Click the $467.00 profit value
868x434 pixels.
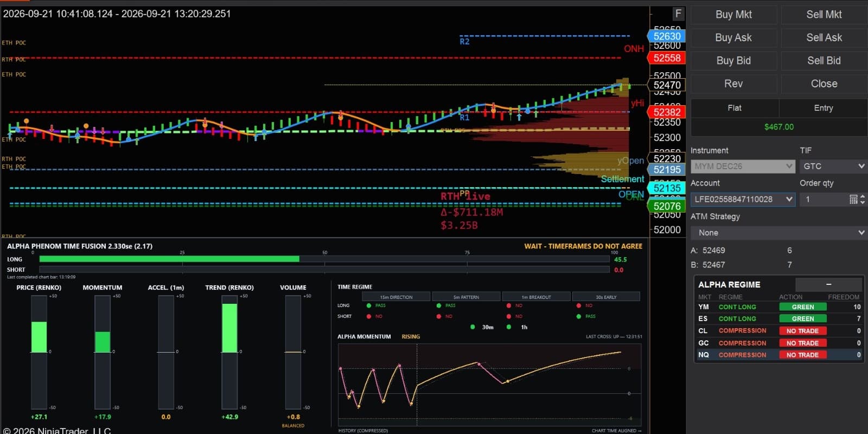pos(779,127)
